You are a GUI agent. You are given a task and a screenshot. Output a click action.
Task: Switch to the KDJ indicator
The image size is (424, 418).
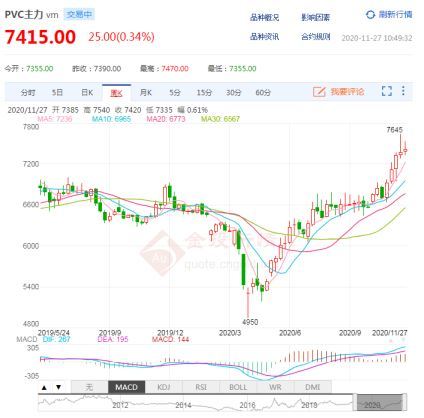(164, 387)
